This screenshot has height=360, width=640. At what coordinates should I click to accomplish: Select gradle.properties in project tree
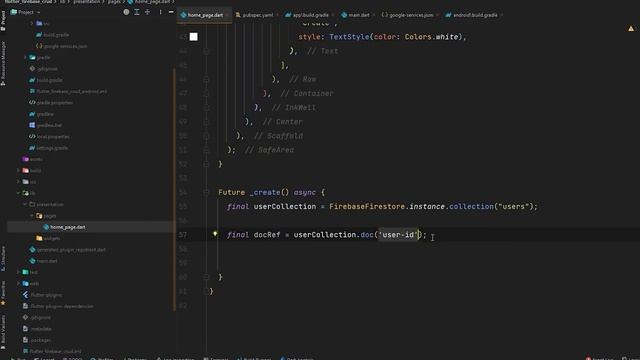(x=51, y=103)
